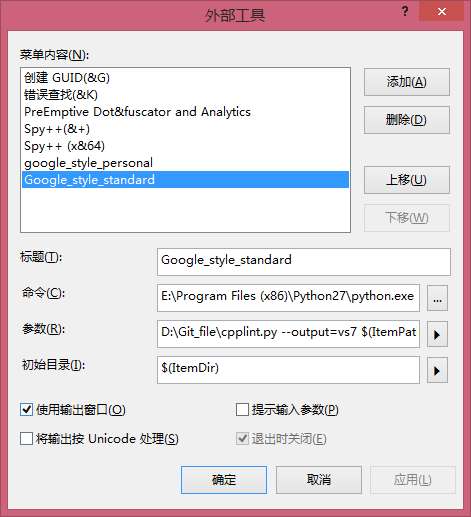Screen dimensions: 471x517
Task: Select google_style_personal list entry
Action: (x=185, y=163)
